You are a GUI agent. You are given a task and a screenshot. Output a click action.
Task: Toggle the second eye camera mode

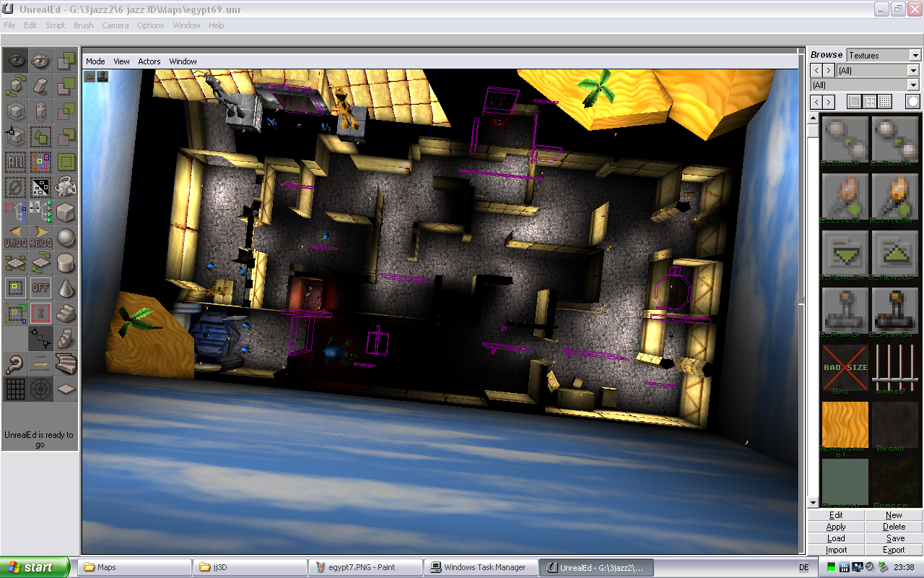[41, 61]
